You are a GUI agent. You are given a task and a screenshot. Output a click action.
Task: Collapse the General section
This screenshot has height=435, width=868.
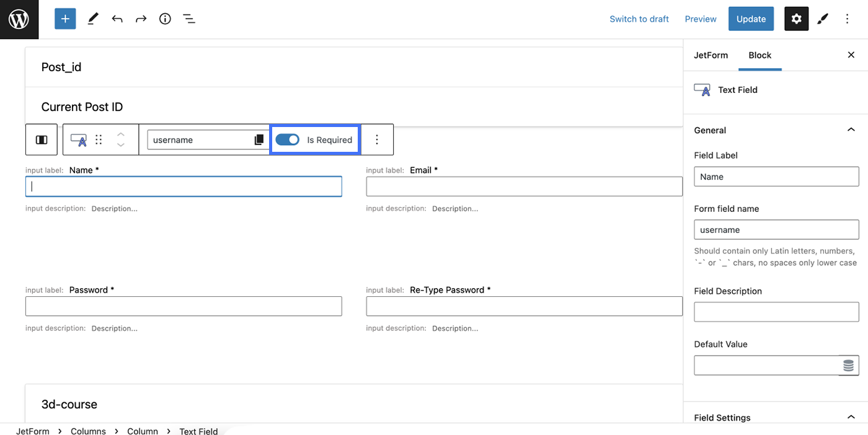851,130
